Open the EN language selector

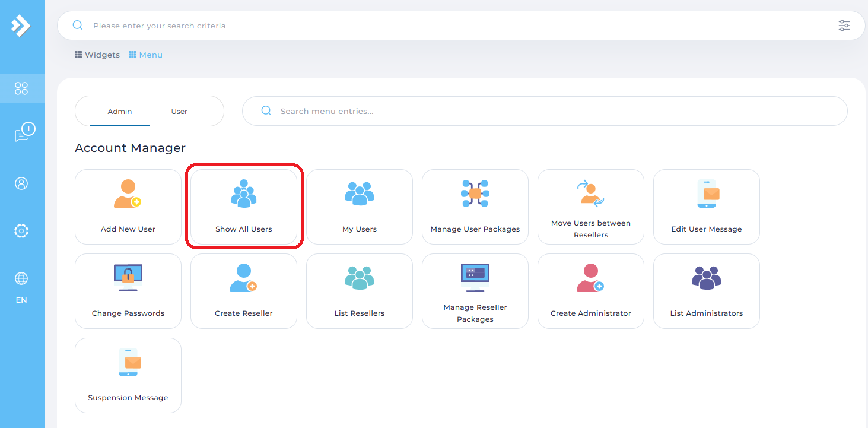click(x=21, y=288)
